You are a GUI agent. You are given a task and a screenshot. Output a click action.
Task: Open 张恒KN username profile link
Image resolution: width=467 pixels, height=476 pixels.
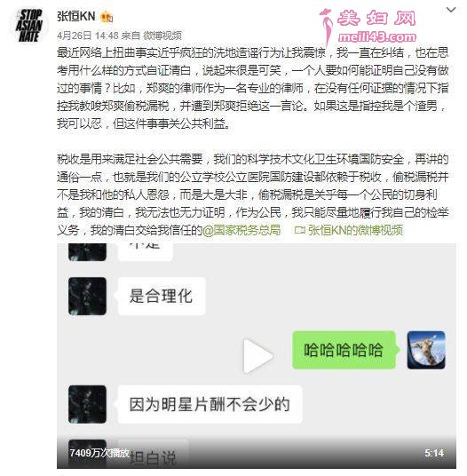(76, 16)
